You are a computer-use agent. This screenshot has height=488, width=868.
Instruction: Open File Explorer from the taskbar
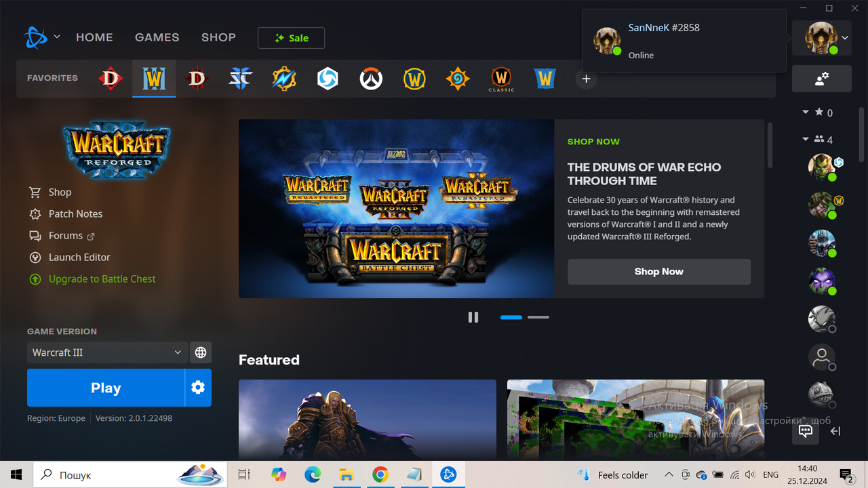point(347,474)
